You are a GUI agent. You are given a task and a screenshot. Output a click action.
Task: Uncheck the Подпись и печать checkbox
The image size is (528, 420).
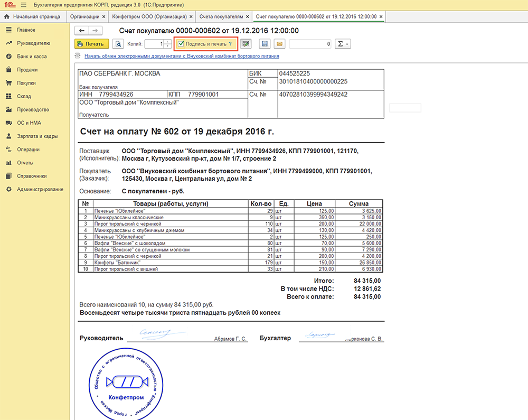click(181, 44)
